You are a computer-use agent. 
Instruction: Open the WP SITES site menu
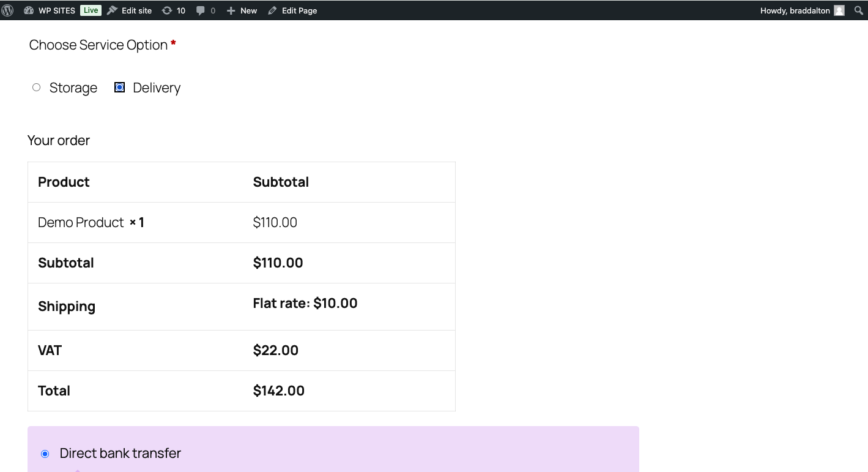[57, 10]
